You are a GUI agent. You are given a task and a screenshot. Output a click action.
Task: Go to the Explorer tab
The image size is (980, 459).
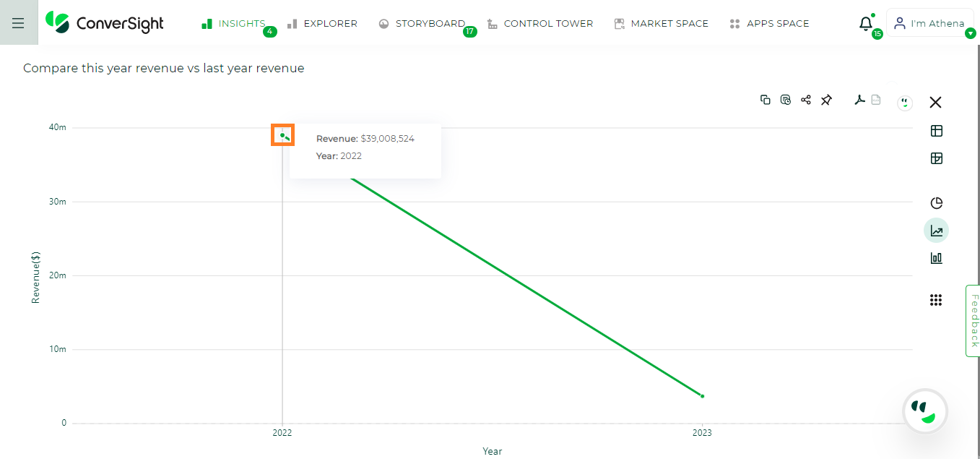[x=322, y=24]
